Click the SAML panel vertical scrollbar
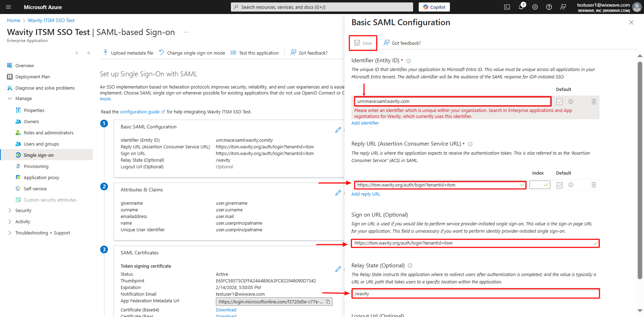 [640, 170]
